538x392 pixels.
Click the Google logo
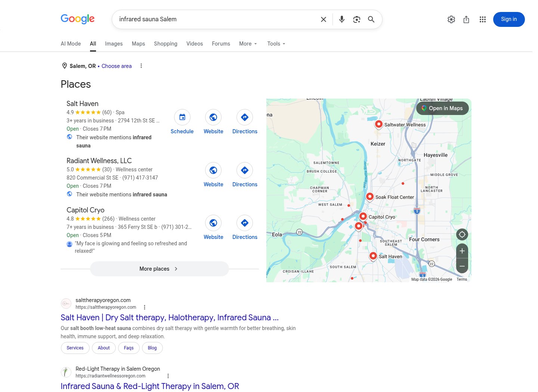(78, 19)
